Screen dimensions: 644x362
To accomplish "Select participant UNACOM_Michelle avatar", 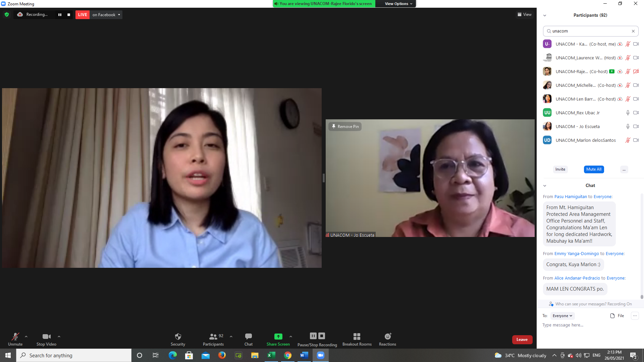I will tap(547, 85).
